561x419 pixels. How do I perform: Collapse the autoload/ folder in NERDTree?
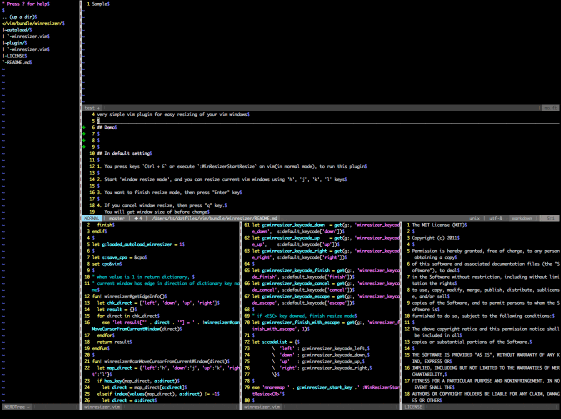point(17,30)
